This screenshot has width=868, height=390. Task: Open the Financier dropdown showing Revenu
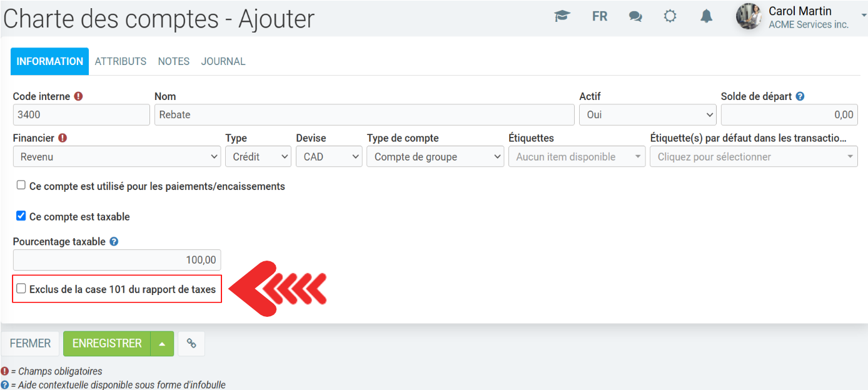pyautogui.click(x=116, y=157)
